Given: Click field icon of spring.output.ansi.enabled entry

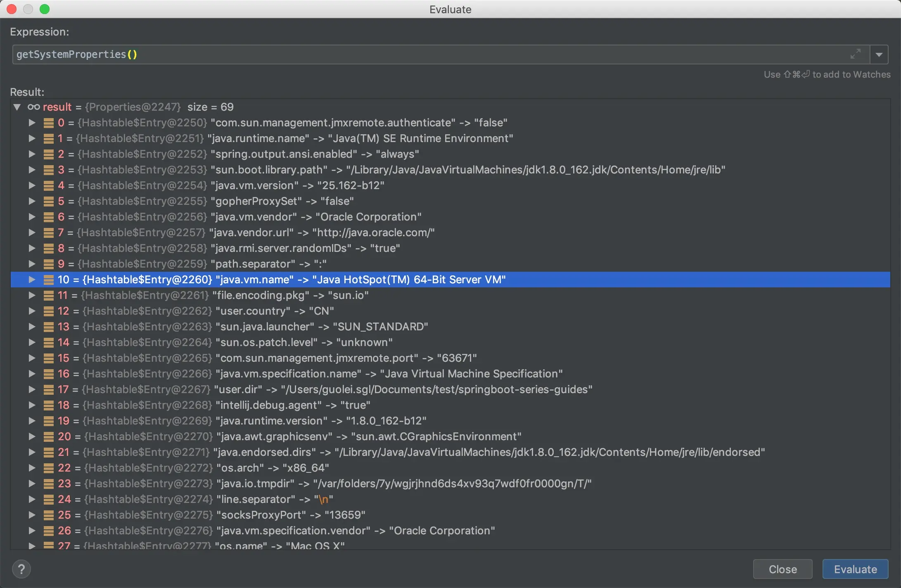Looking at the screenshot, I should tap(49, 154).
